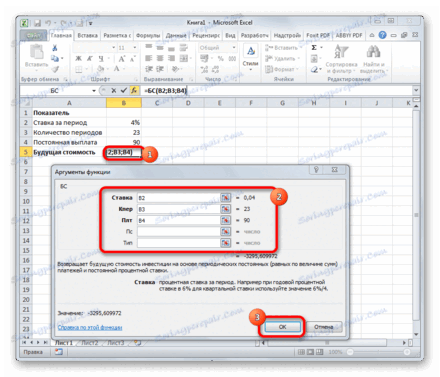
Task: Open Найти и выделить binoculars menu
Action: click(373, 59)
